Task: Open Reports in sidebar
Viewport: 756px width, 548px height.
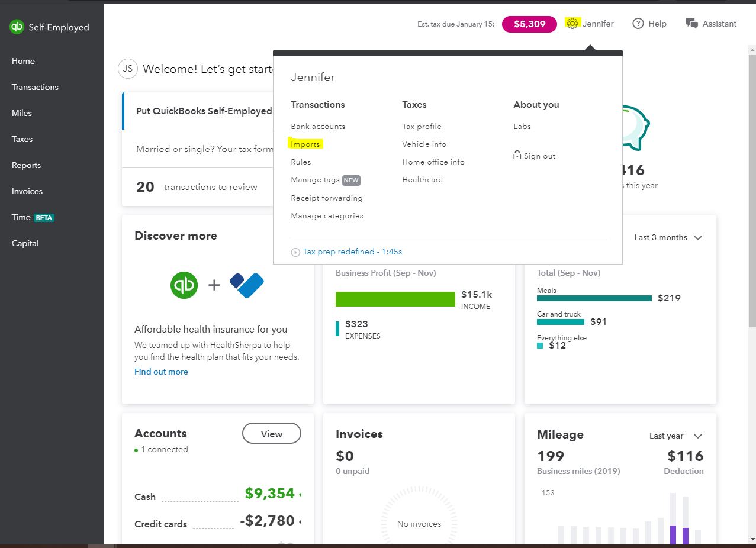Action: click(x=27, y=165)
